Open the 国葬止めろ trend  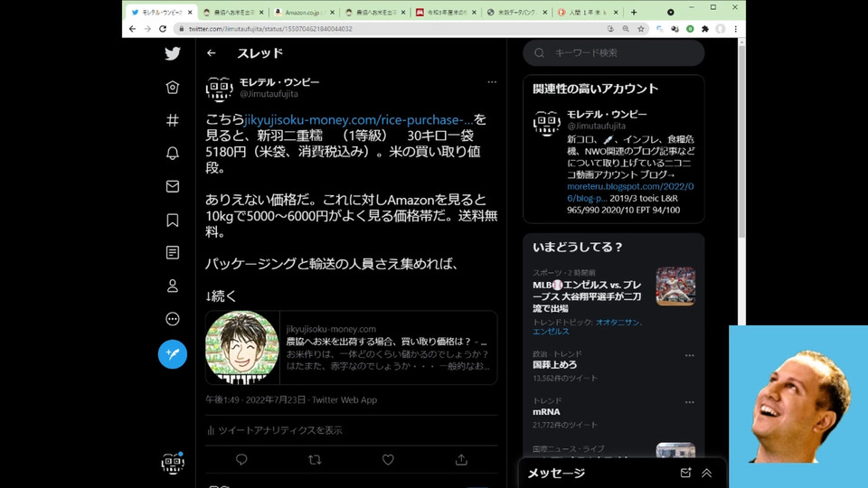[554, 364]
